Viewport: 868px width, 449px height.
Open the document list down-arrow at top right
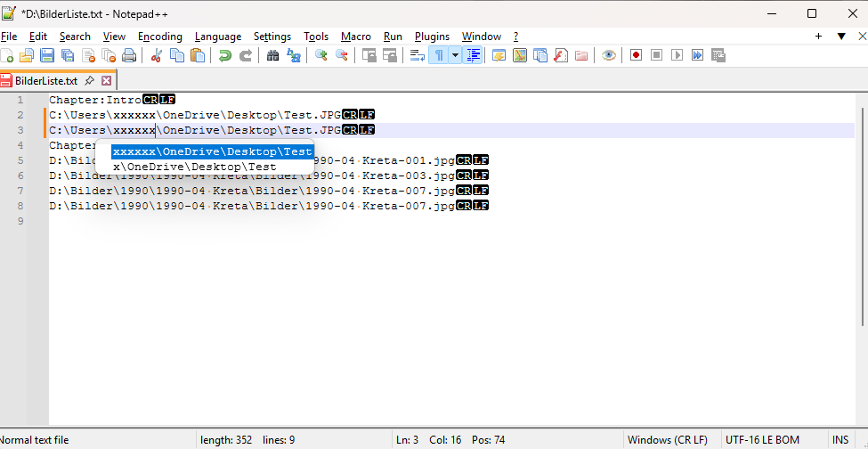[840, 37]
